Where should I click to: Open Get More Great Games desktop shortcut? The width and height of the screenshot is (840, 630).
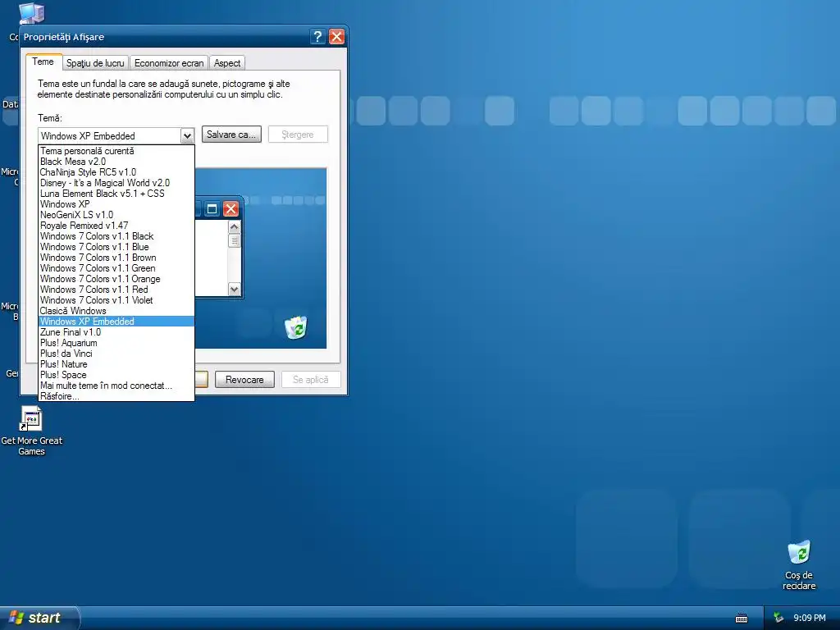pyautogui.click(x=31, y=431)
